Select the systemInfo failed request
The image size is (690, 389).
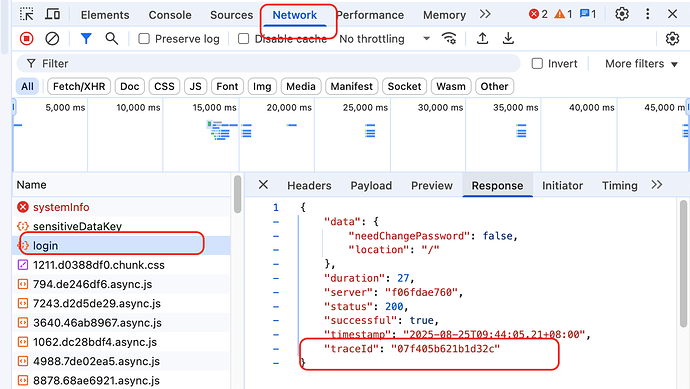61,207
